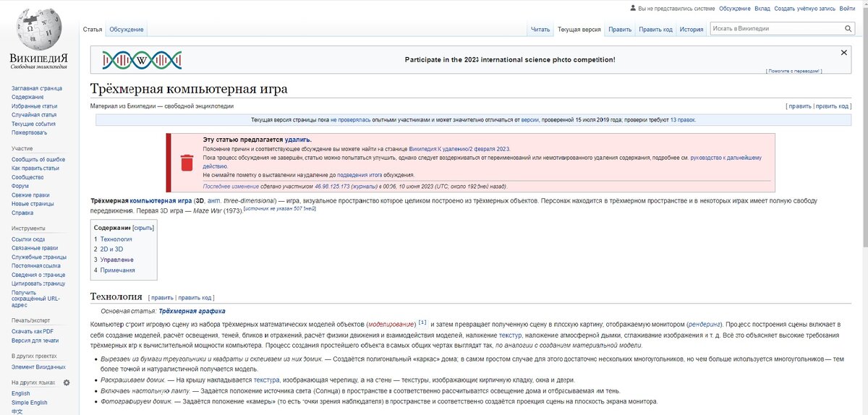
Task: Open Служебные страницы link
Action: [38, 257]
